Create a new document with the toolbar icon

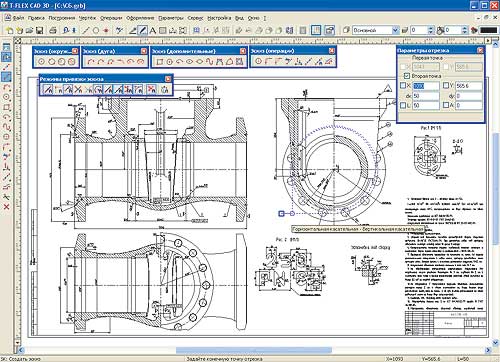[x=10, y=31]
